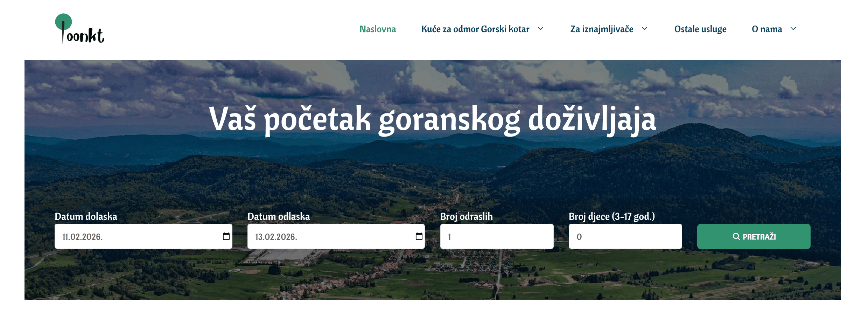The height and width of the screenshot is (327, 868).
Task: Click the Datum odlaska label
Action: (279, 216)
